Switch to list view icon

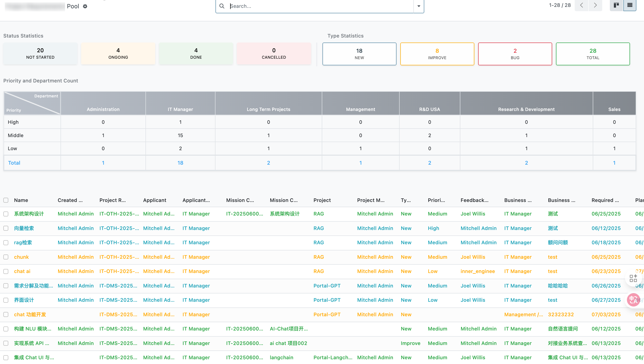tap(630, 5)
